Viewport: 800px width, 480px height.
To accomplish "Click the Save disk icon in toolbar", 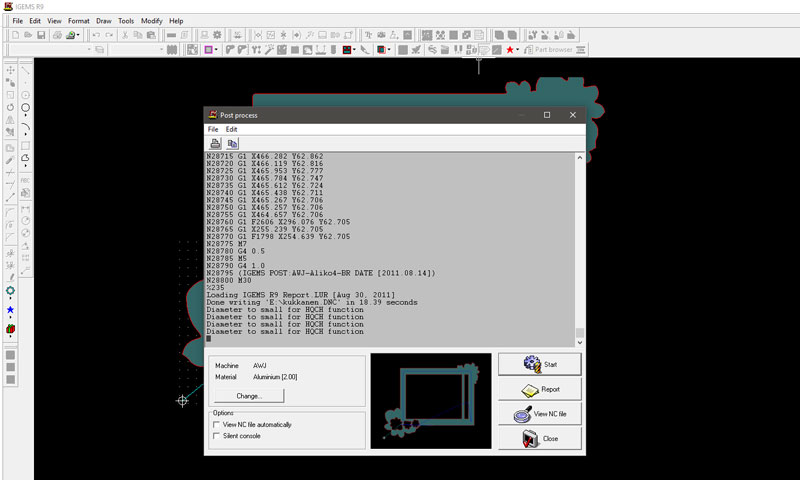I will tap(41, 35).
